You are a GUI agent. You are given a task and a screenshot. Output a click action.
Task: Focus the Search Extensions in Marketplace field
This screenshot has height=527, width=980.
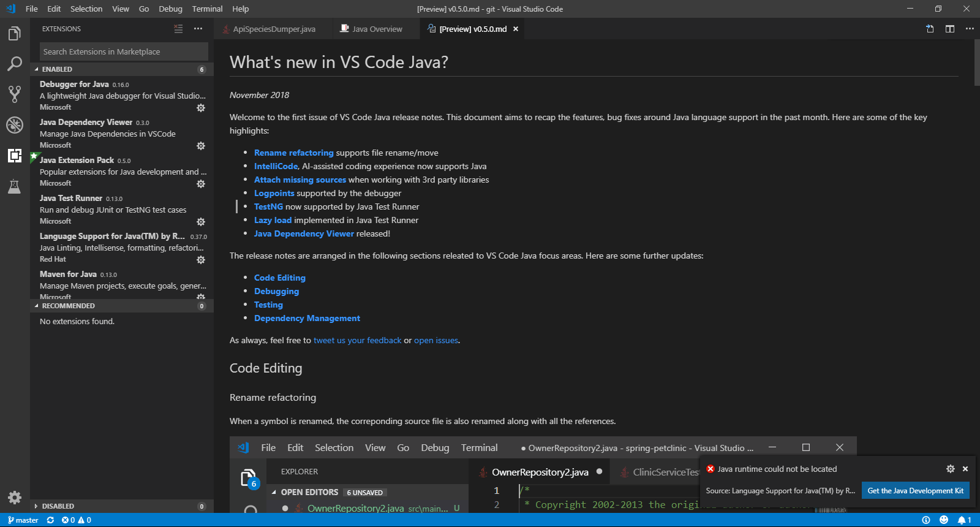coord(124,51)
